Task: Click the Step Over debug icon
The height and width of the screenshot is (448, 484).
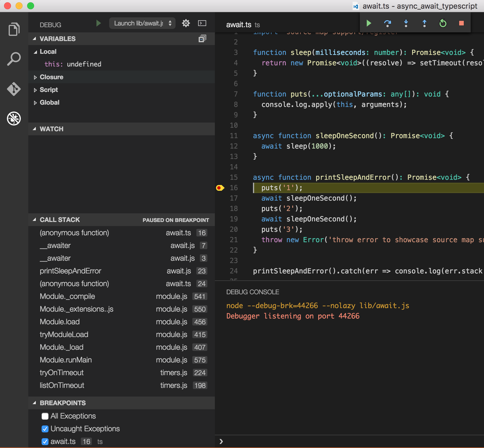Action: 387,23
